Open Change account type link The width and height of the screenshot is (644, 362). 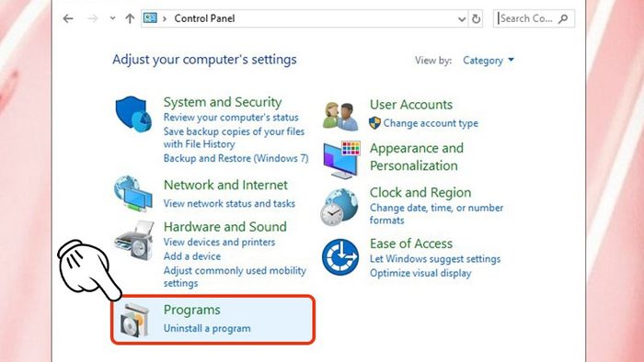coord(431,123)
